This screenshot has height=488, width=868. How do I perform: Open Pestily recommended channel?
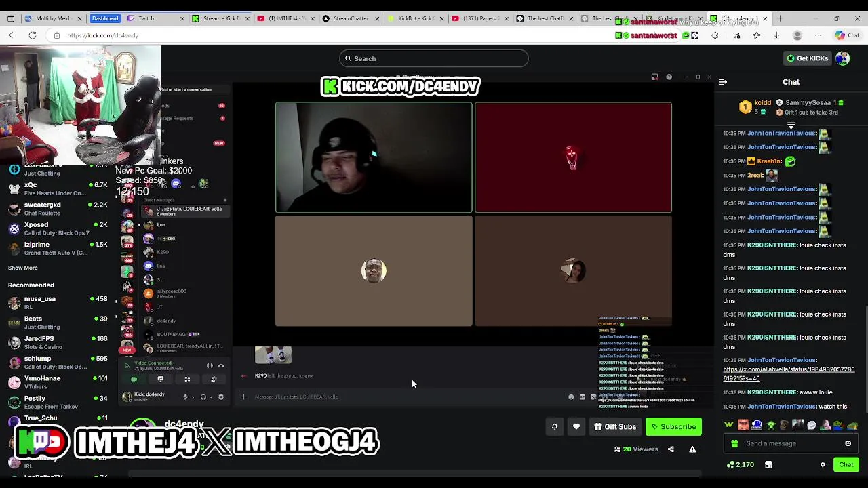(x=58, y=403)
